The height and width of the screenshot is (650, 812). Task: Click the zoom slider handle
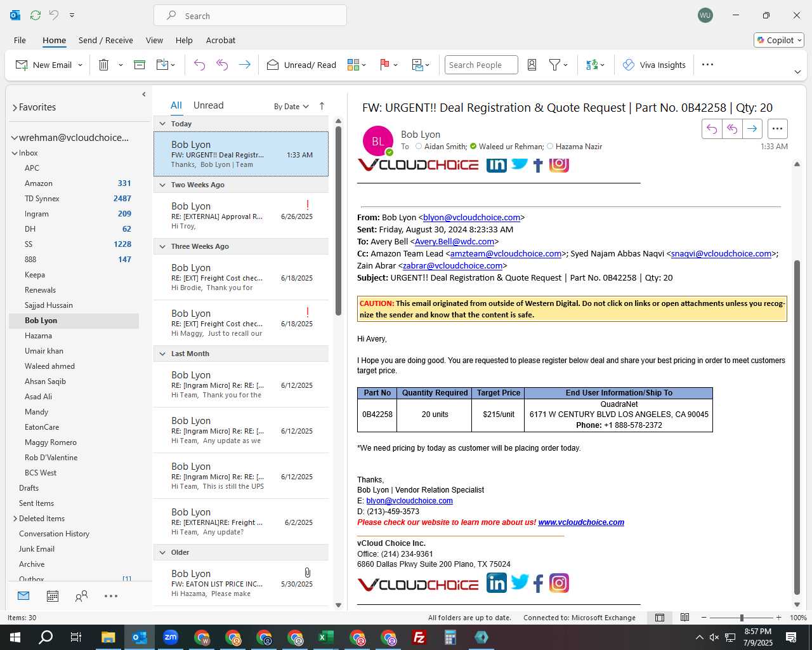pos(742,618)
